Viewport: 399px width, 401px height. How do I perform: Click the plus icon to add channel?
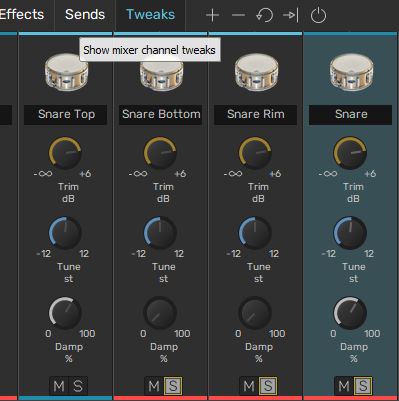[x=212, y=15]
